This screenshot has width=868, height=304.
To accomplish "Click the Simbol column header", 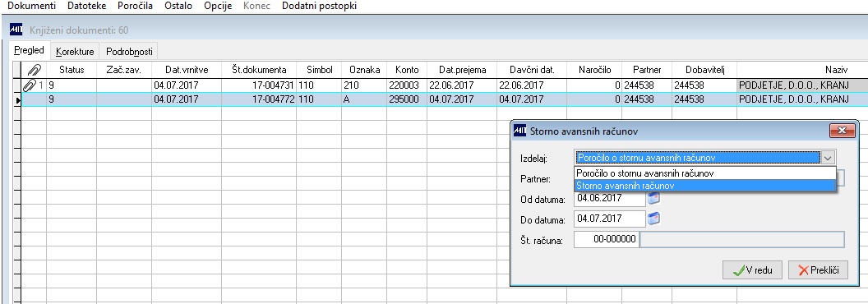I will tap(319, 70).
